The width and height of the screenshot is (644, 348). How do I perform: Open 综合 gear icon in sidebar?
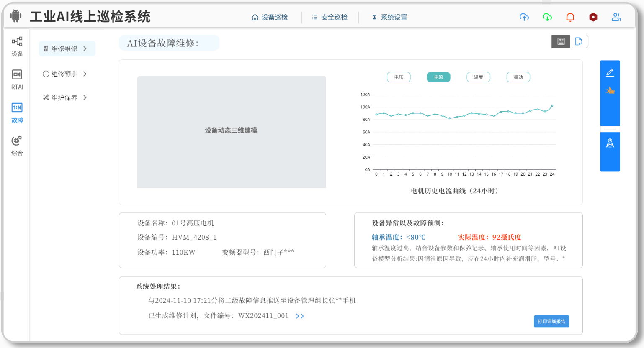point(17,145)
